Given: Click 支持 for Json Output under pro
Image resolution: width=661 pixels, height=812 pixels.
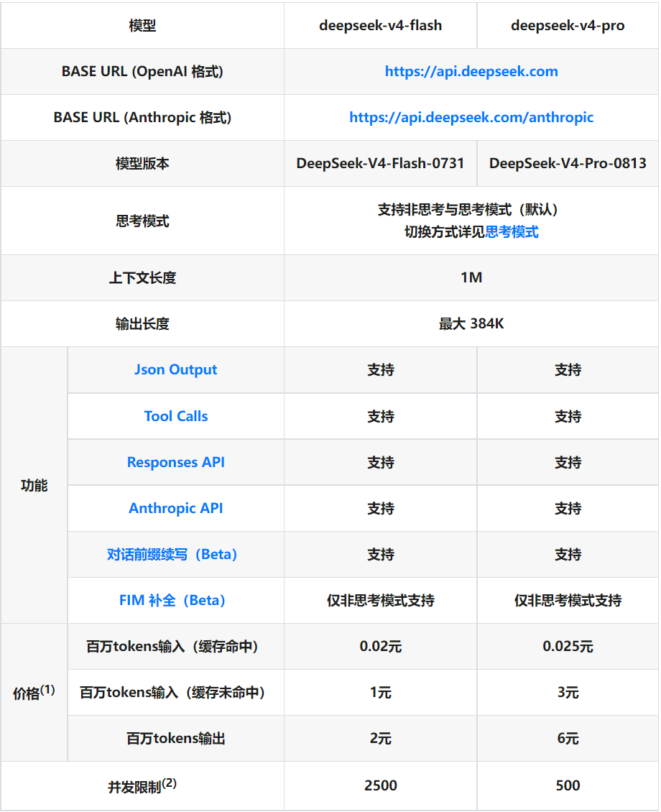Looking at the screenshot, I should coord(568,370).
